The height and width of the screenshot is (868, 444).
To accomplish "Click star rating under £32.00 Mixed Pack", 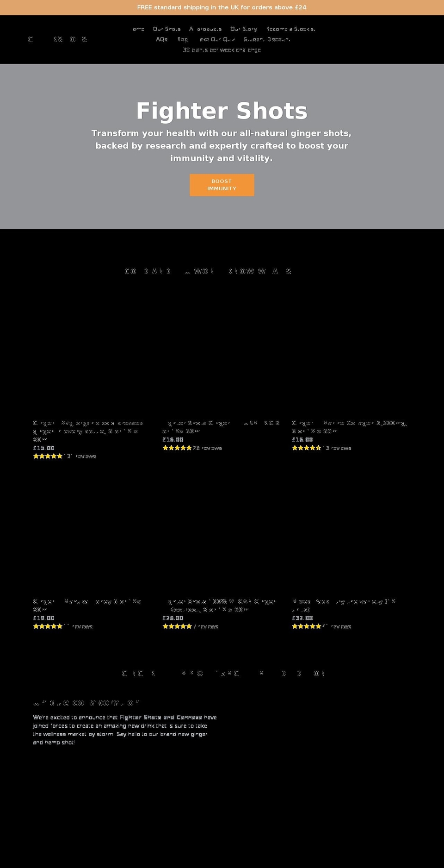I will (321, 626).
